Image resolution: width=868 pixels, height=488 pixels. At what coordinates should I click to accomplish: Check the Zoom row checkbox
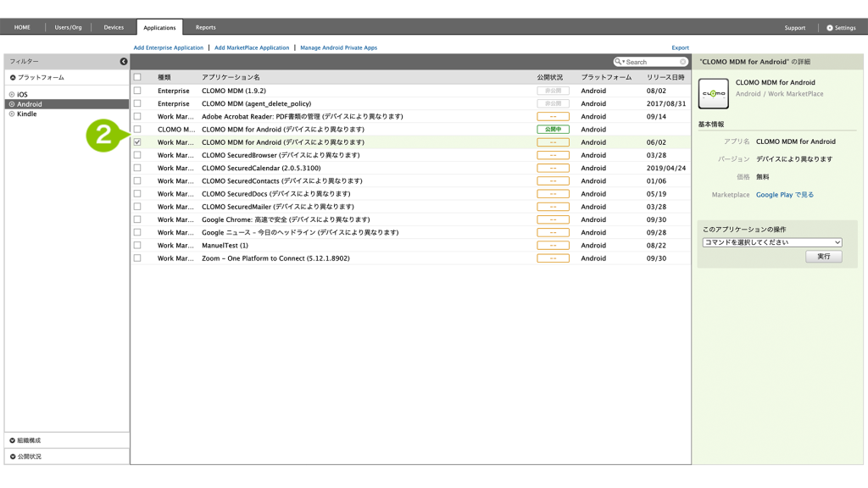[x=137, y=258]
